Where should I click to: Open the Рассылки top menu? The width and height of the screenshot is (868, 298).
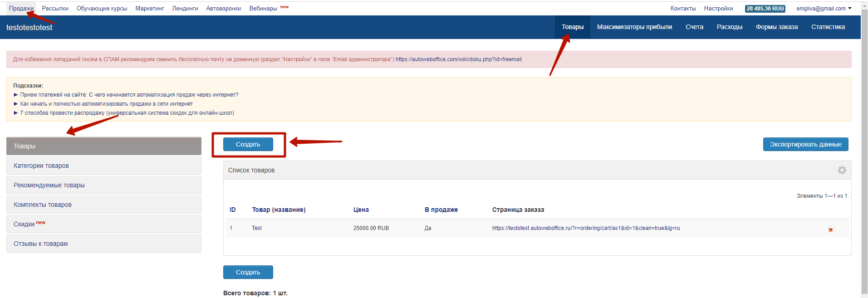(55, 9)
